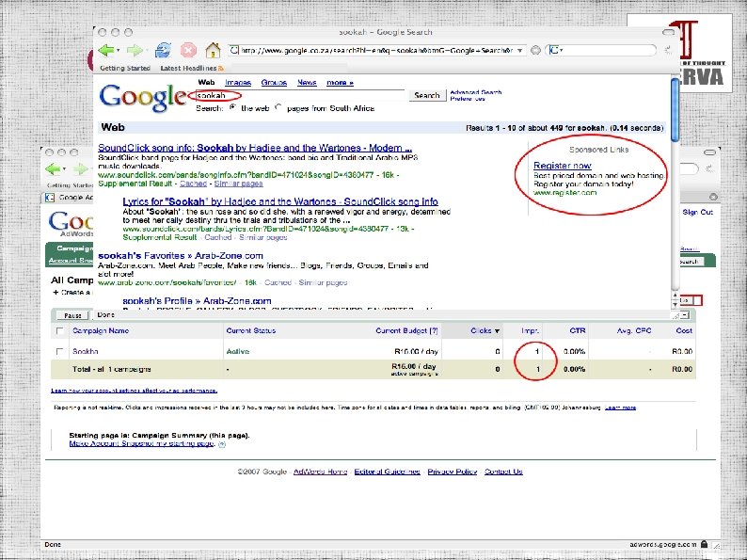Click the Go icon next to the URL bar
Viewport: 747px width, 560px height.
coord(535,50)
